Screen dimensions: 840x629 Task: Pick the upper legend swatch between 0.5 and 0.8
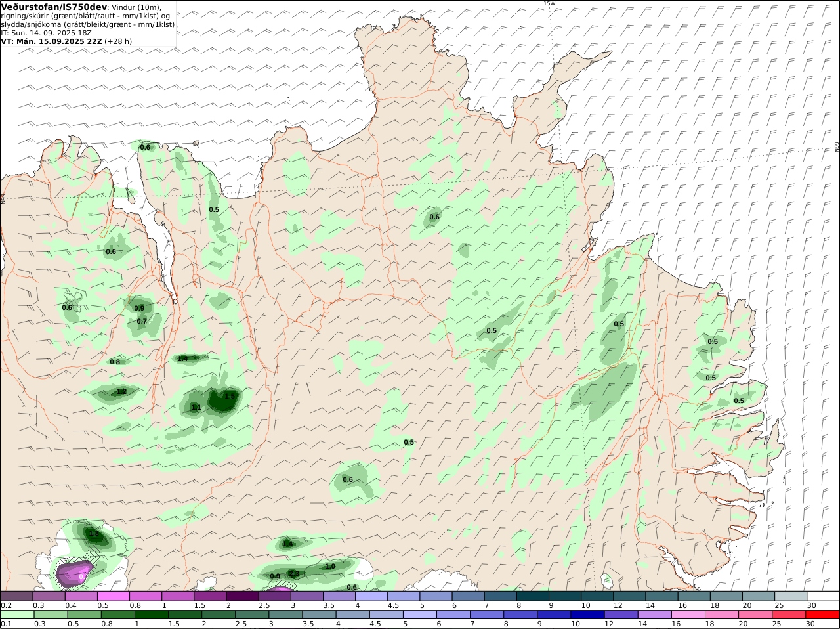[x=113, y=596]
